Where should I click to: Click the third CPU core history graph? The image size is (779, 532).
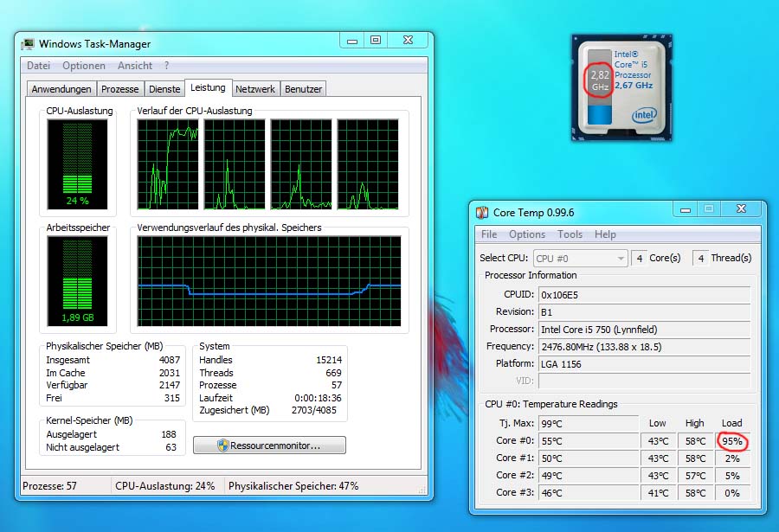[301, 164]
